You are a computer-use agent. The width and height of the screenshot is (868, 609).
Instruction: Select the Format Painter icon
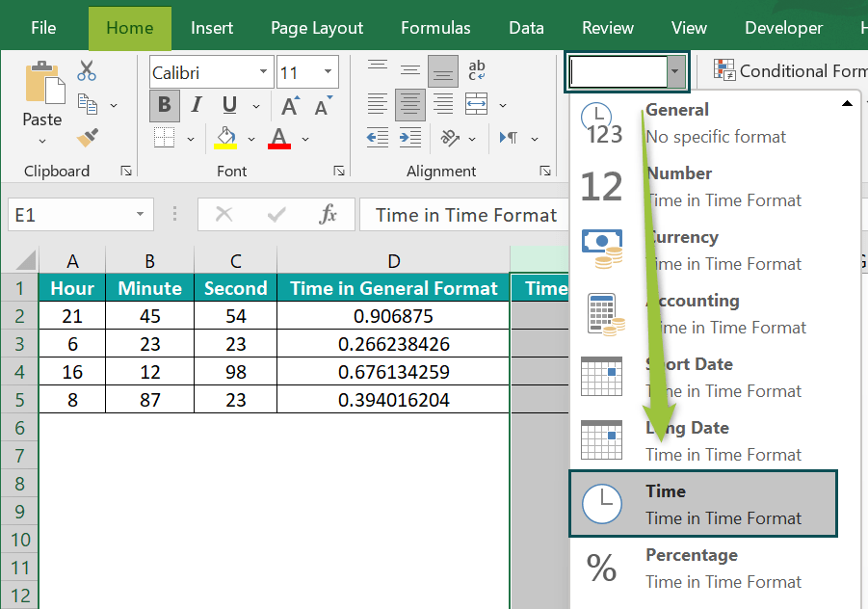[85, 138]
